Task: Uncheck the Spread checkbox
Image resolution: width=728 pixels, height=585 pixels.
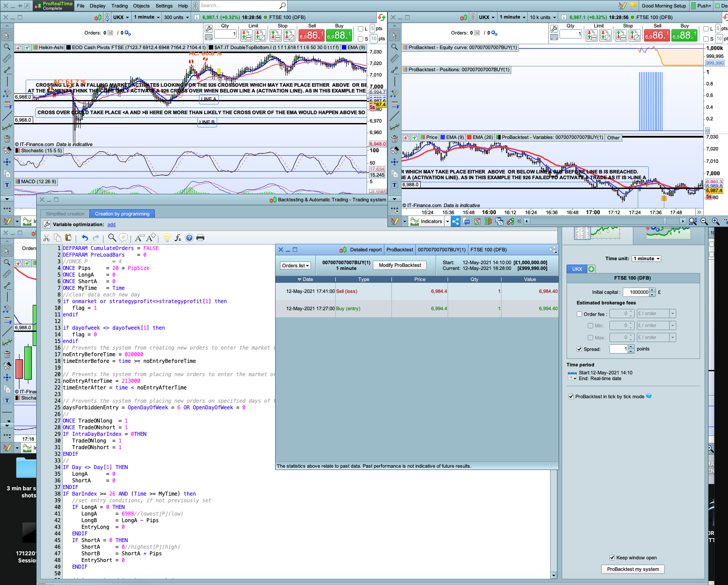Action: tap(579, 349)
